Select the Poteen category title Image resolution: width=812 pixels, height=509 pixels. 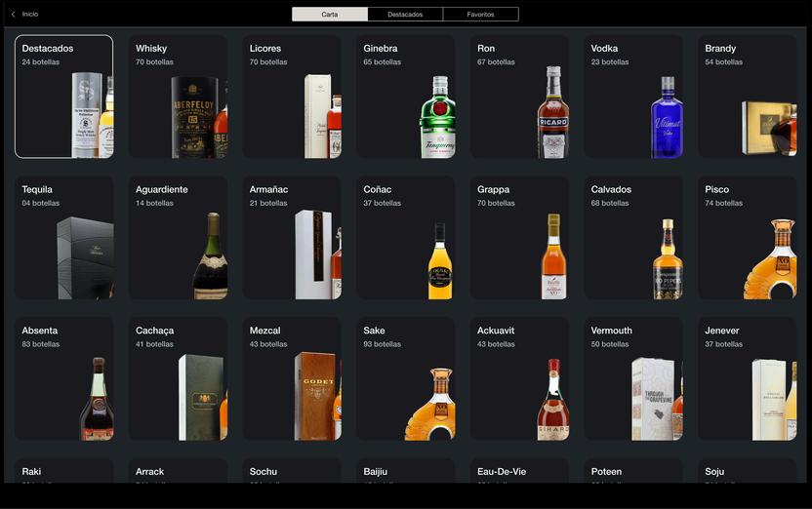606,471
